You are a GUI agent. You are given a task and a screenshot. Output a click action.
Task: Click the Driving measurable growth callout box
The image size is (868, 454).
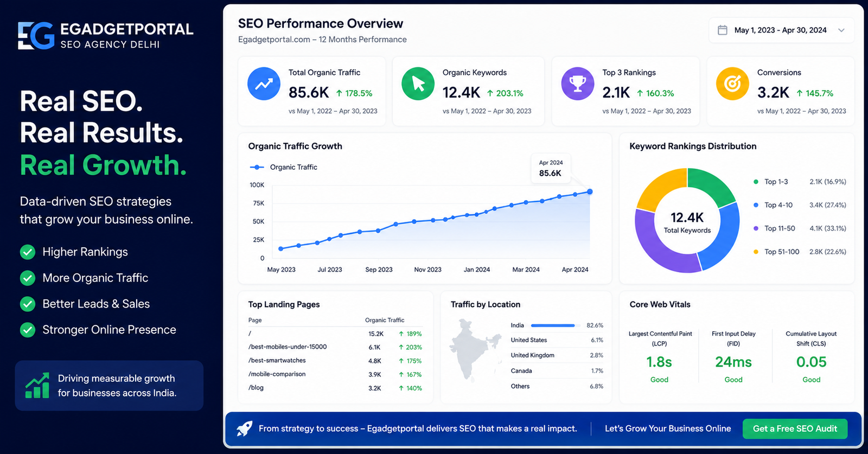pos(109,386)
